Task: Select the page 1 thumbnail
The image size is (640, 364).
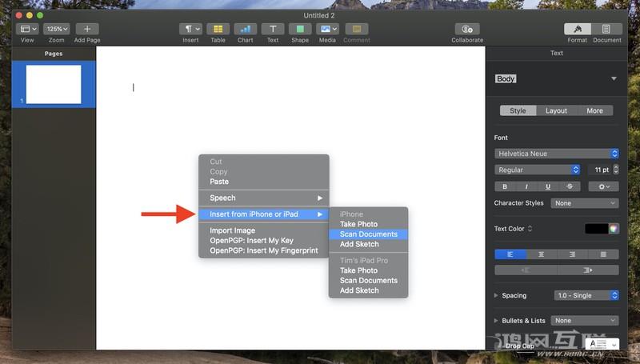Action: [54, 85]
